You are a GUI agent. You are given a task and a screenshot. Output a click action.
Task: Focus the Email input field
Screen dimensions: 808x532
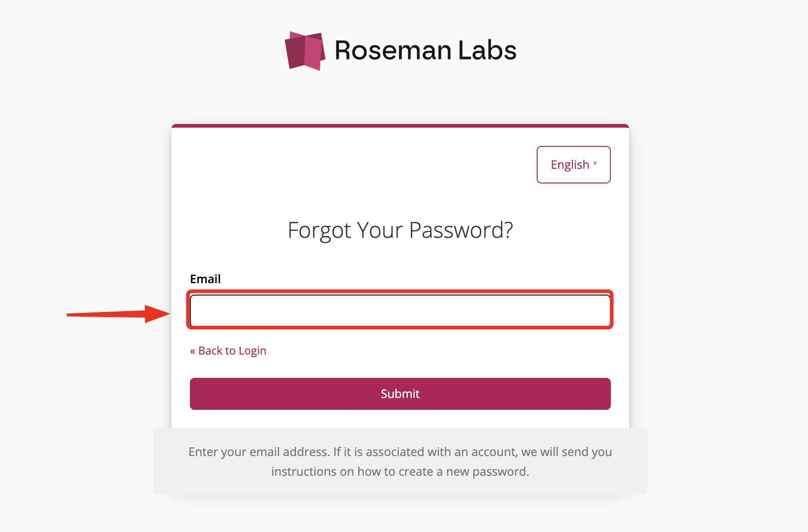click(400, 311)
